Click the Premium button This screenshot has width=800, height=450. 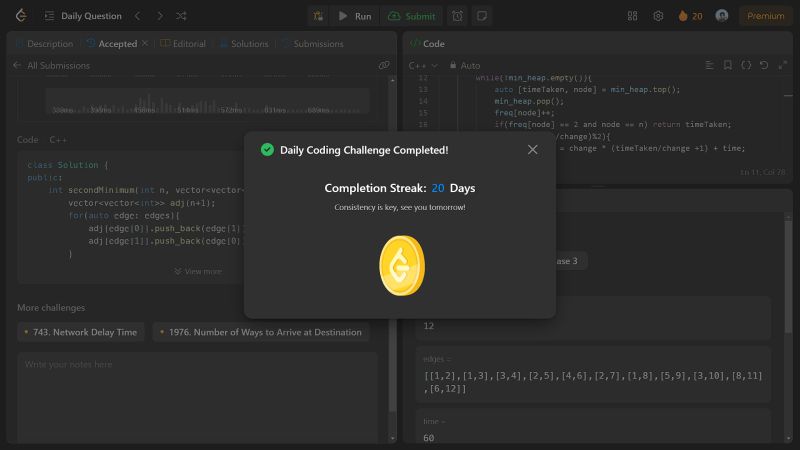pyautogui.click(x=765, y=16)
